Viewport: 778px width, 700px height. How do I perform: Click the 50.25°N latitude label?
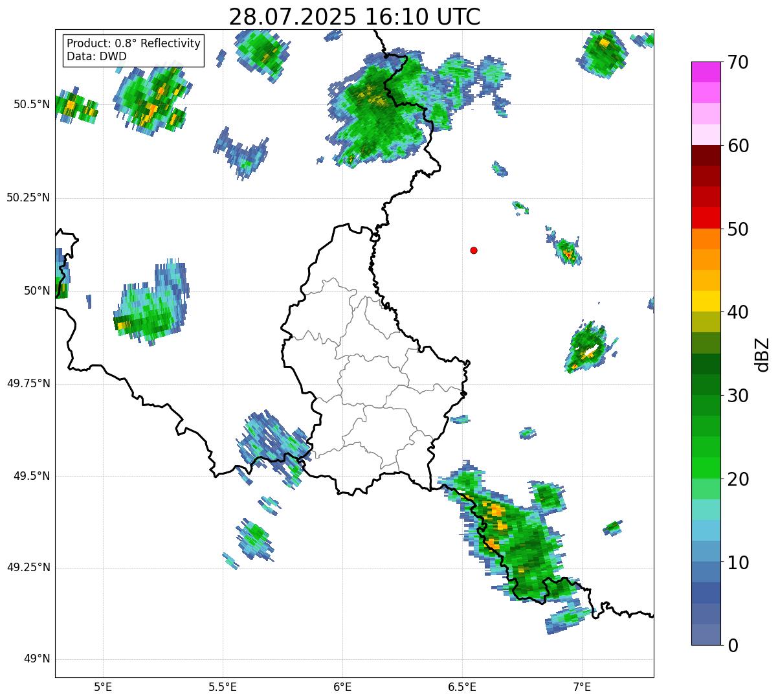[x=28, y=198]
